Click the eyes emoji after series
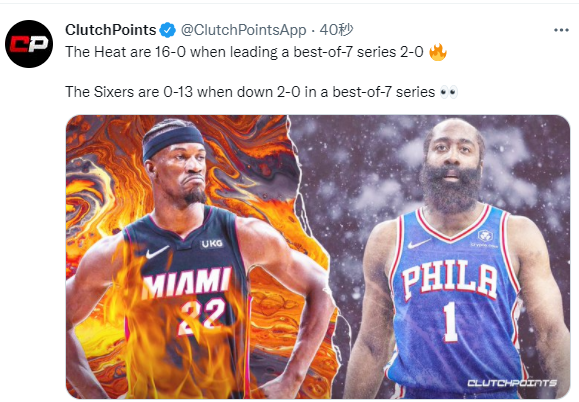Viewport: 579px width, 402px height. tap(449, 92)
